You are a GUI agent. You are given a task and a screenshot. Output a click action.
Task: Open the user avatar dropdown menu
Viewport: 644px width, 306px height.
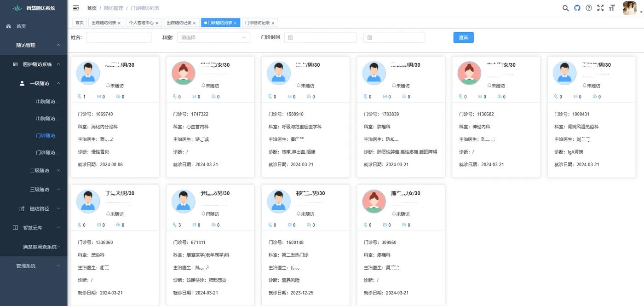coord(629,8)
